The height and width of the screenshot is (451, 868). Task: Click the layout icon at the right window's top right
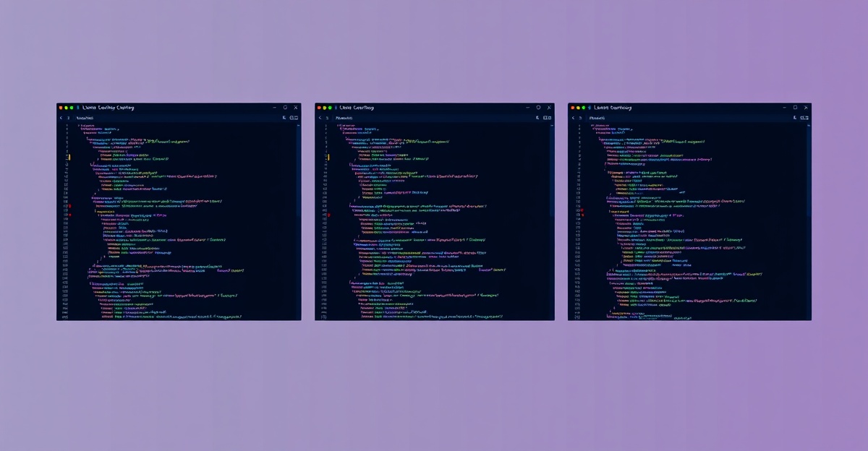804,116
